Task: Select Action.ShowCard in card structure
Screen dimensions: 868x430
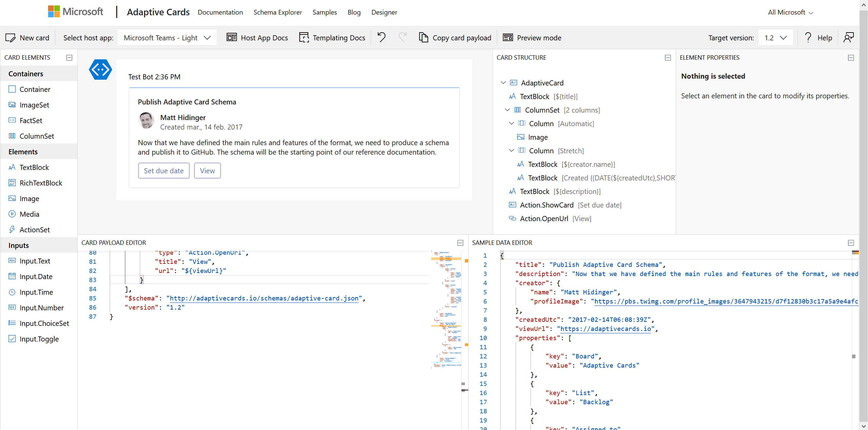Action: tap(565, 205)
